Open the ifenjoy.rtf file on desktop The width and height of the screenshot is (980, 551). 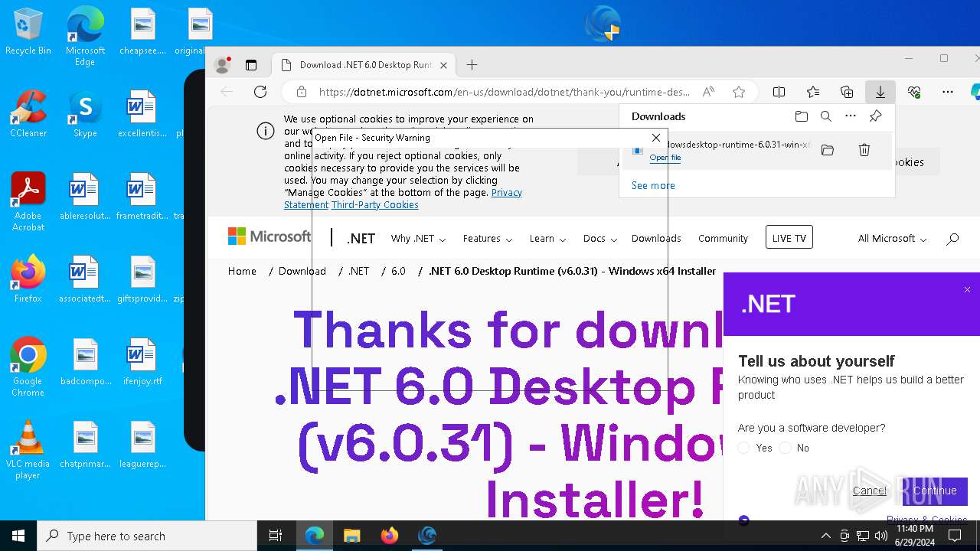[142, 362]
